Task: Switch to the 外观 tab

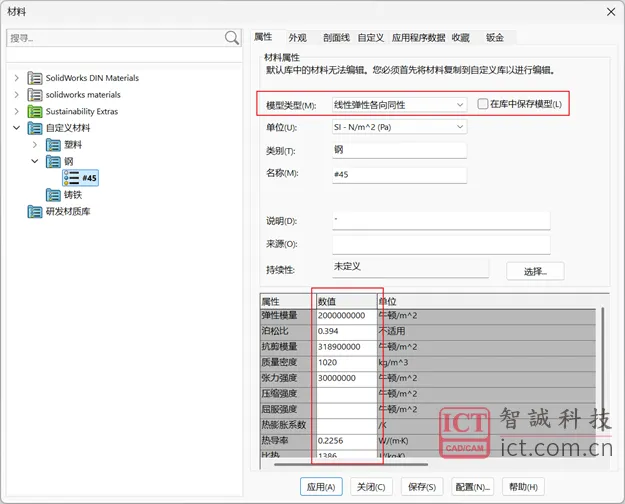Action: point(298,38)
